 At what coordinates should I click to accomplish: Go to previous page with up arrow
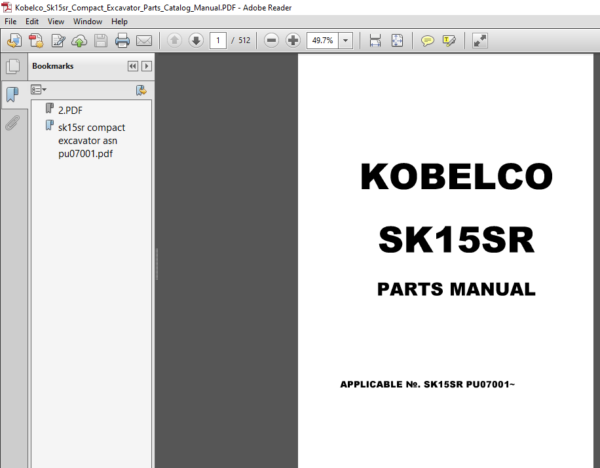click(x=174, y=40)
